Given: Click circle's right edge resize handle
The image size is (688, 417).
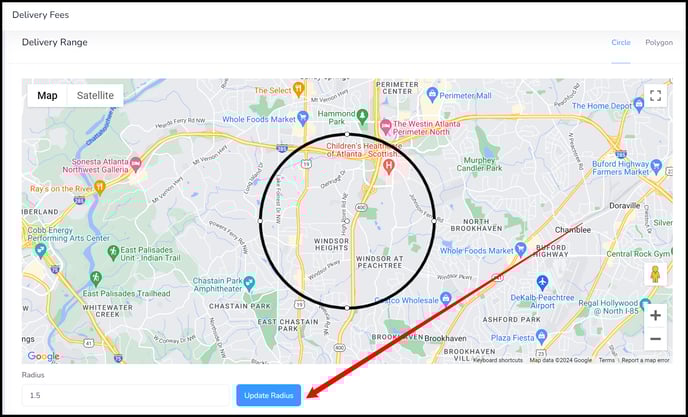Looking at the screenshot, I should coord(434,221).
